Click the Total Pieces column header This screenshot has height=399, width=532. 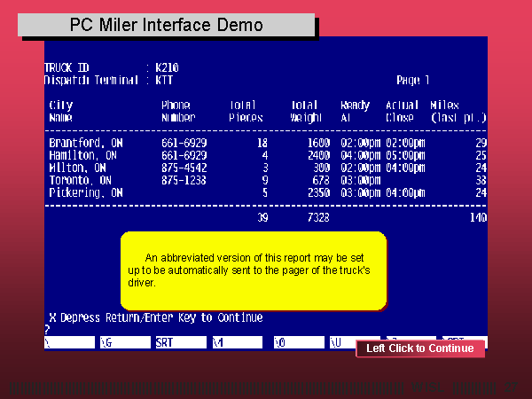246,112
